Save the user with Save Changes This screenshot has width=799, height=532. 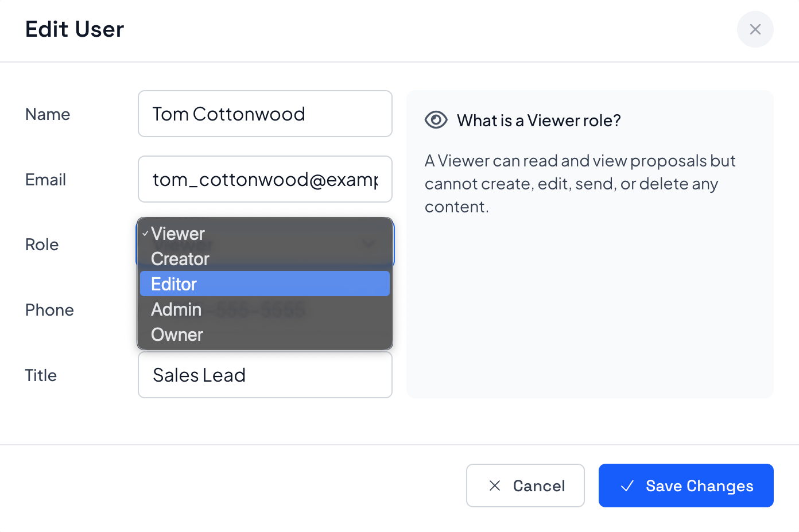pos(685,486)
